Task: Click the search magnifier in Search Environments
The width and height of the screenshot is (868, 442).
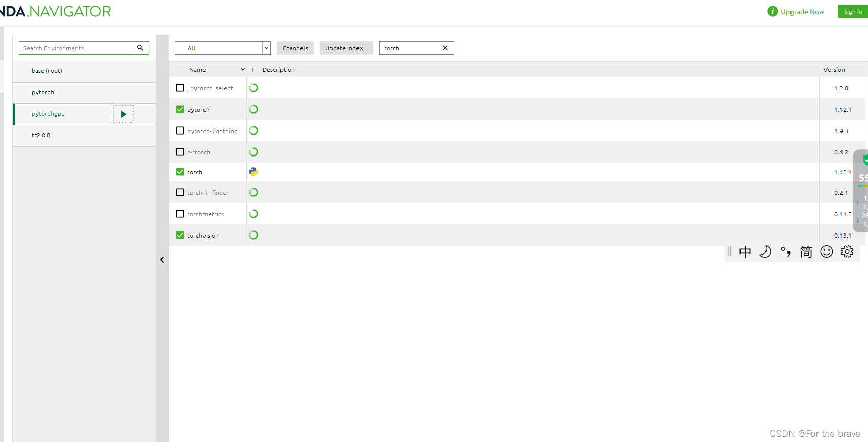Action: [x=140, y=48]
